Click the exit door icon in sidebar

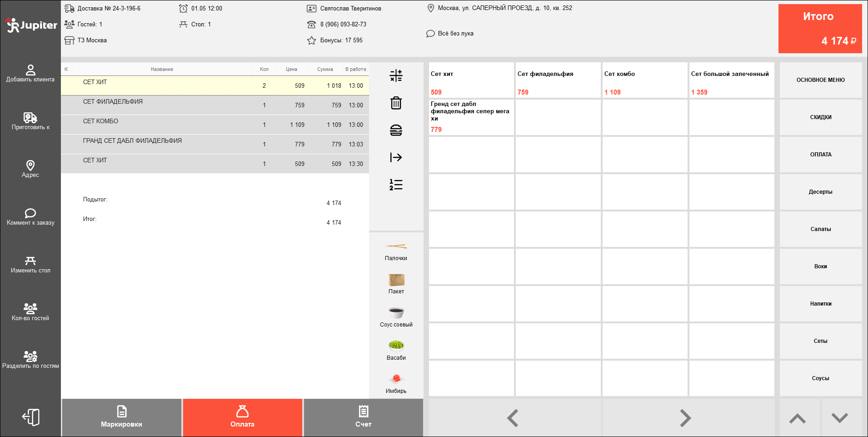(31, 417)
